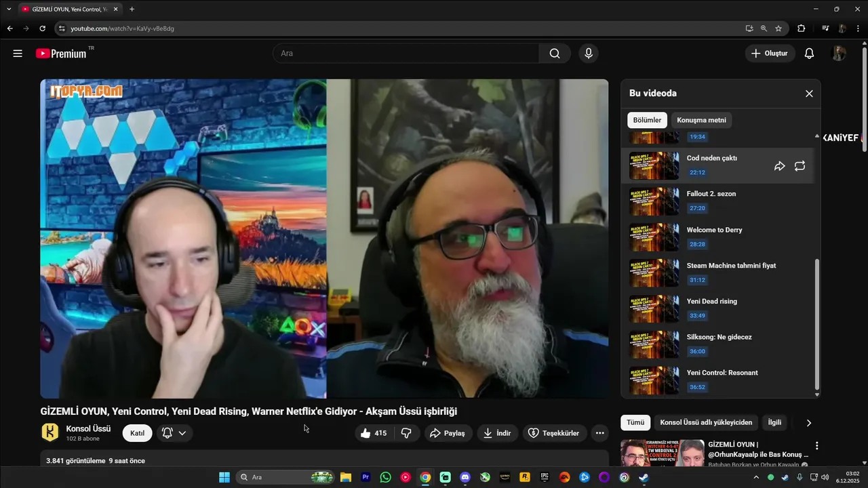The height and width of the screenshot is (488, 868).
Task: Jump to Yeni Control: Resonant chapter
Action: (719, 381)
